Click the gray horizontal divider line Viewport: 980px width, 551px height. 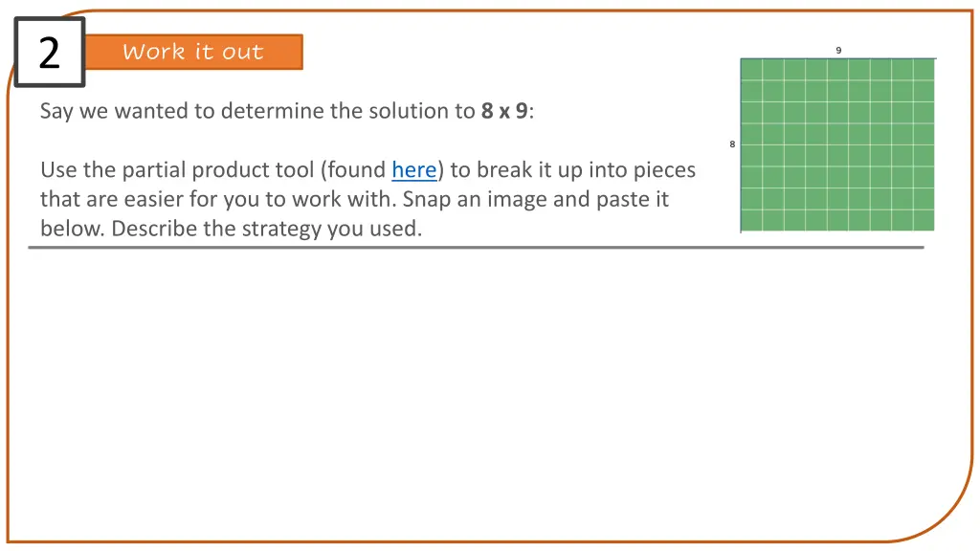476,248
